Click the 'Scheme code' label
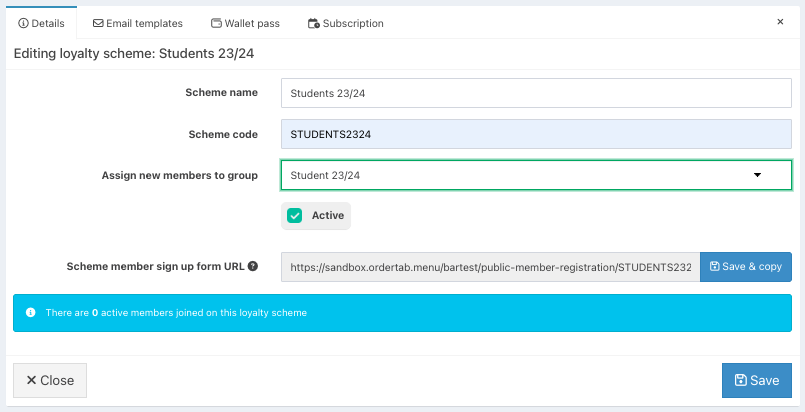The width and height of the screenshot is (805, 412). point(223,134)
